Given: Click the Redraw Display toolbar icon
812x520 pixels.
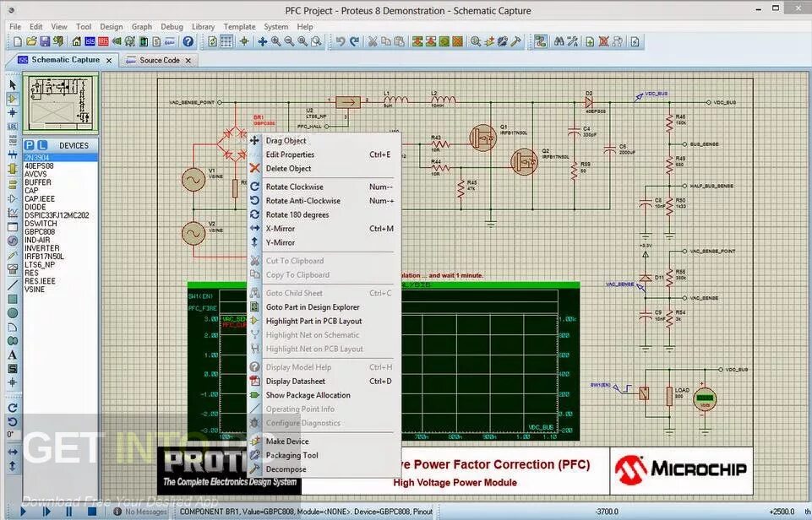Looking at the screenshot, I should pos(212,41).
